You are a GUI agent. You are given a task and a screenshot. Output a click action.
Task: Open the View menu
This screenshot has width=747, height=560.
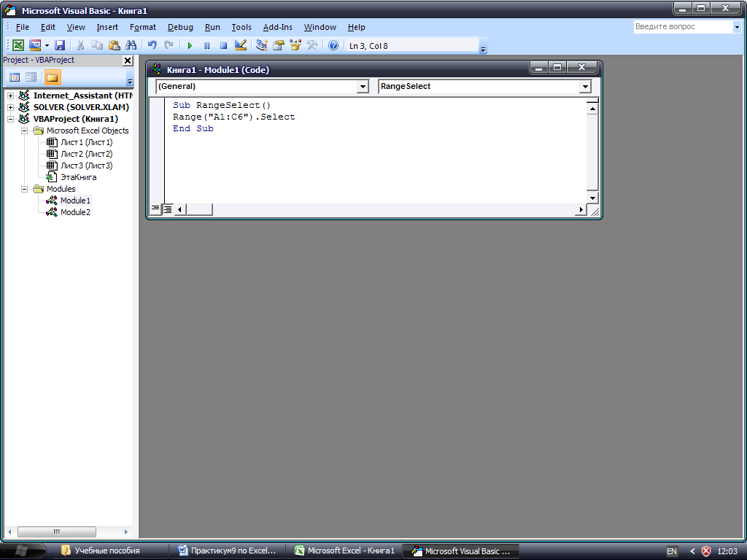[76, 27]
